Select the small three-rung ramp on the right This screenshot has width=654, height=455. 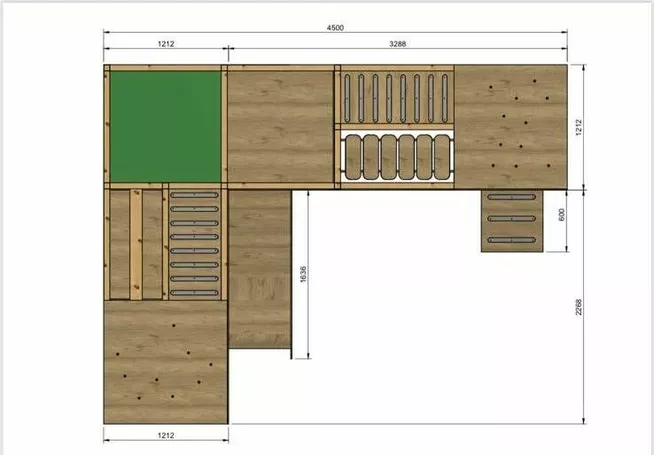[x=512, y=219]
